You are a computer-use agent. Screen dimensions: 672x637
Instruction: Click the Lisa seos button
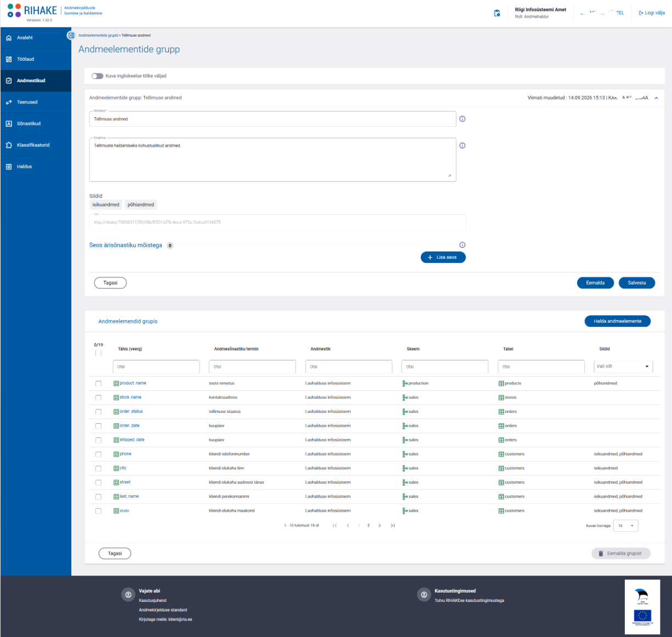[x=443, y=257]
